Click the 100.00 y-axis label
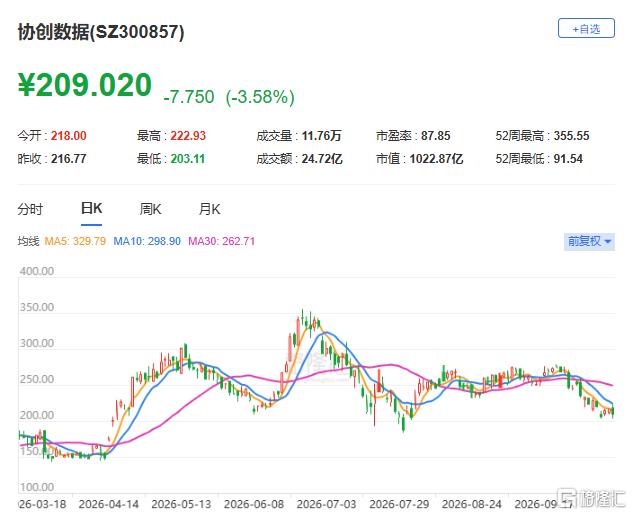Image resolution: width=632 pixels, height=515 pixels. 37,487
